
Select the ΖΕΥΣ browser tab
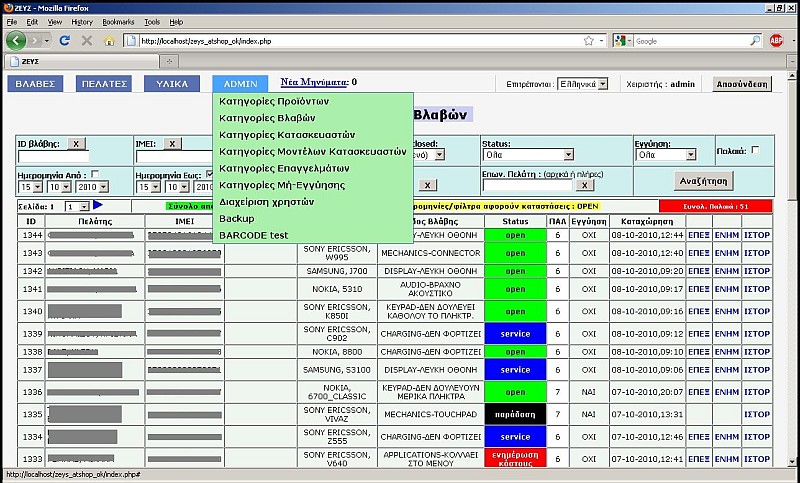pos(82,61)
